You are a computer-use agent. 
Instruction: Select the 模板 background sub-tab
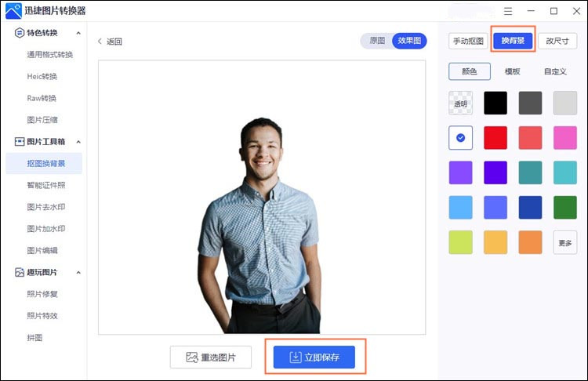click(512, 71)
